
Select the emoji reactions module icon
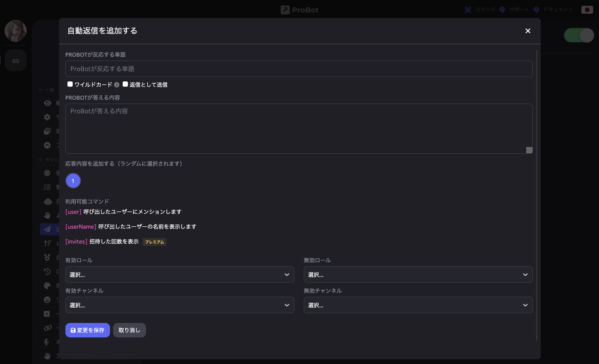click(47, 299)
